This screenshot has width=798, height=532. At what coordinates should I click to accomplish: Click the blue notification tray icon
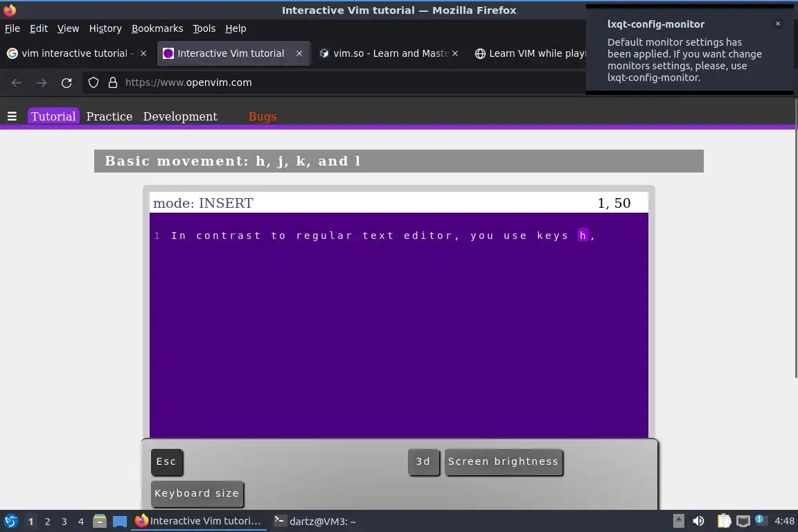[759, 520]
